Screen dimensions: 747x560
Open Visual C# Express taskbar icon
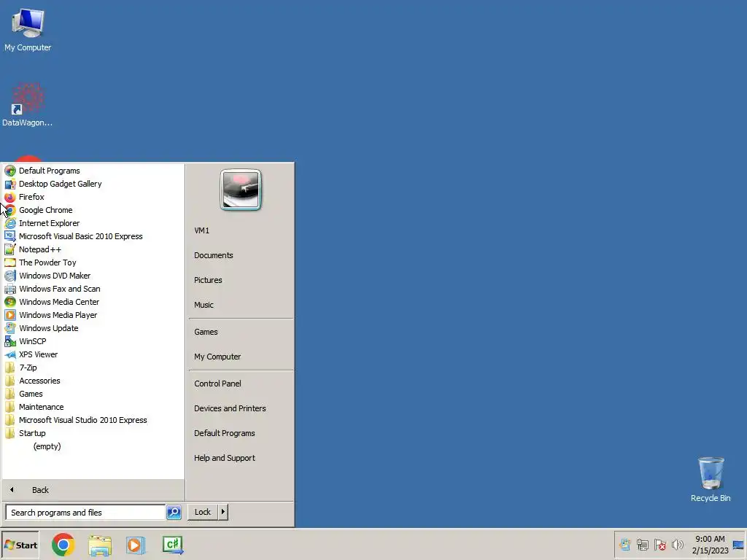(172, 545)
